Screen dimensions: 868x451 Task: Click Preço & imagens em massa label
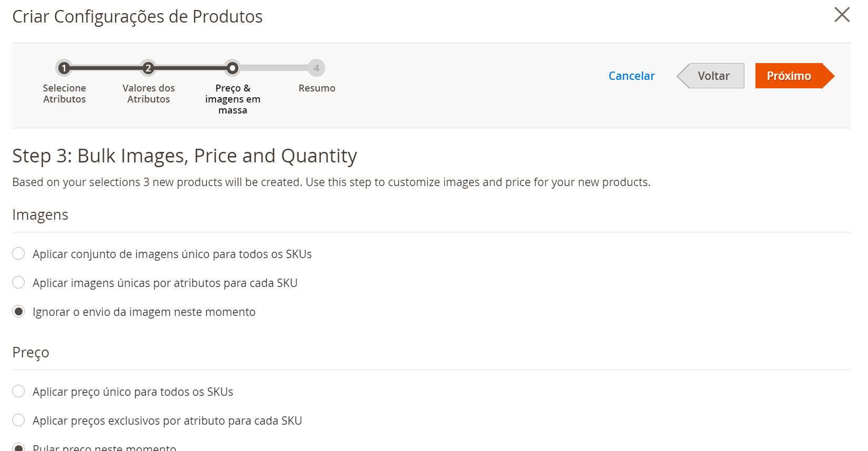tap(233, 99)
